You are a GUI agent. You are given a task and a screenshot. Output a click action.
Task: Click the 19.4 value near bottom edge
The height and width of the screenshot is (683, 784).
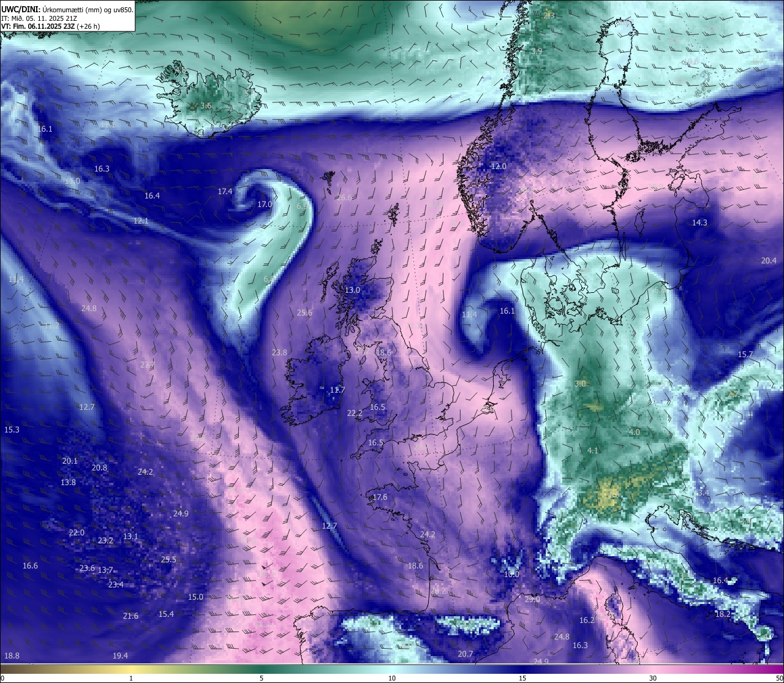(120, 656)
